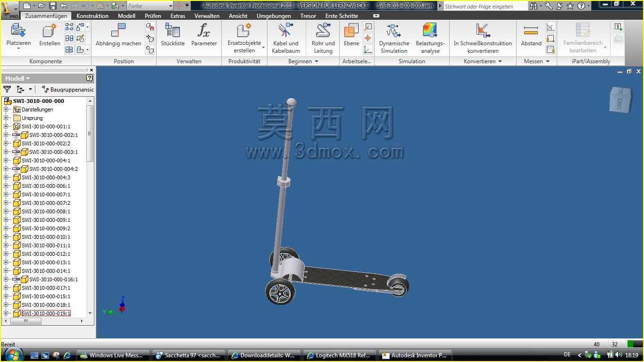Select SWI-3010-000-000 root assembly

click(39, 101)
